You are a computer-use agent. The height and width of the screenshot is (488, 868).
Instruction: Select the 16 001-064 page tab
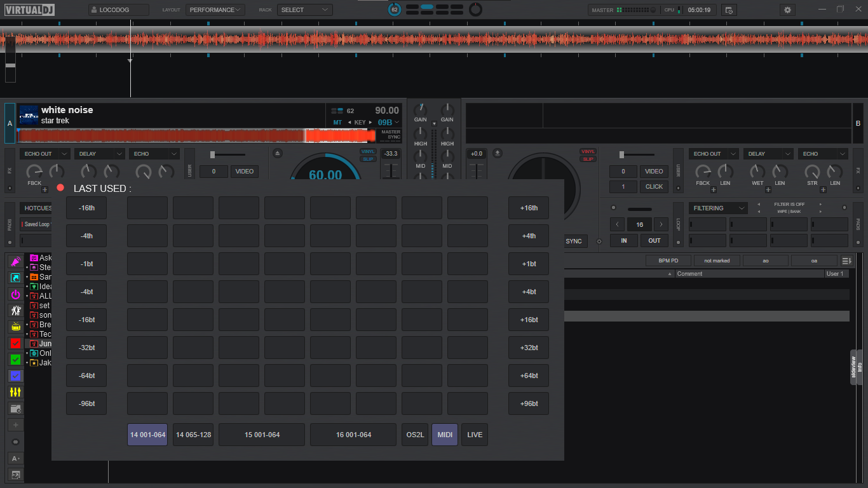pyautogui.click(x=353, y=435)
